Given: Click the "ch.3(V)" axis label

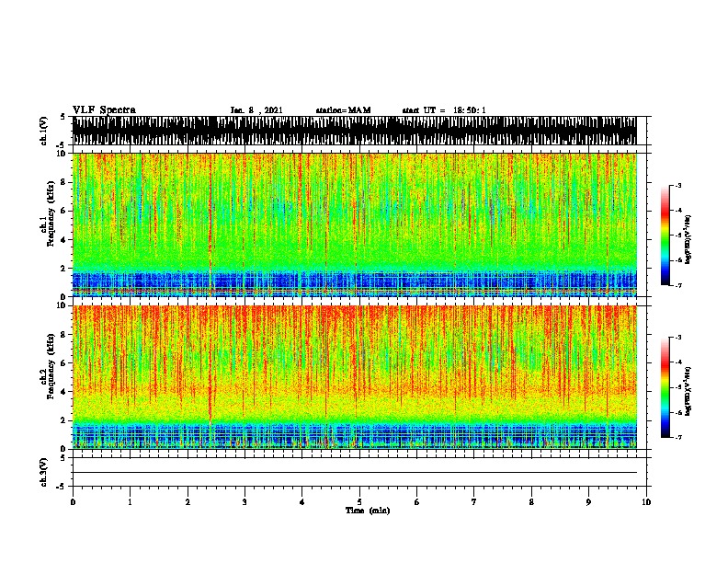Looking at the screenshot, I should pyautogui.click(x=44, y=472).
